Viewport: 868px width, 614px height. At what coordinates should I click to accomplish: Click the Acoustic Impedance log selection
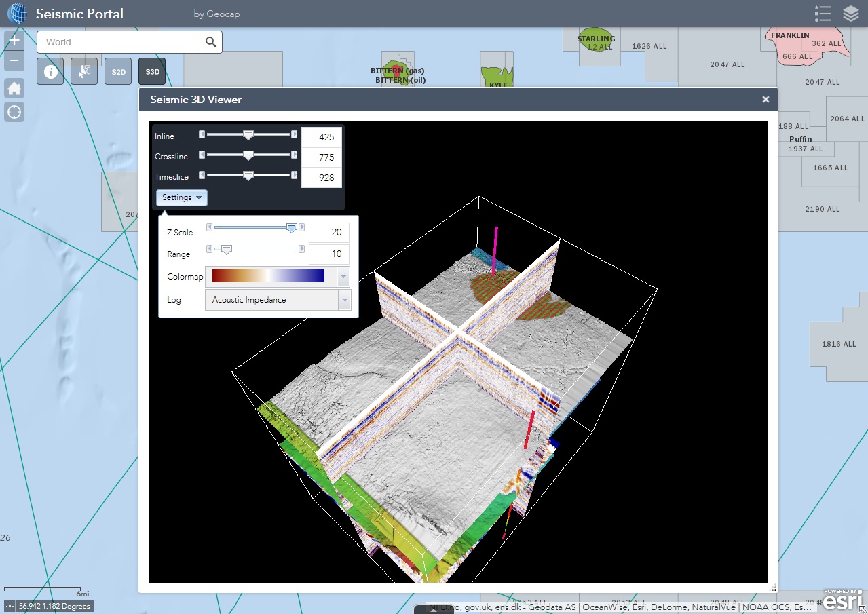(271, 300)
